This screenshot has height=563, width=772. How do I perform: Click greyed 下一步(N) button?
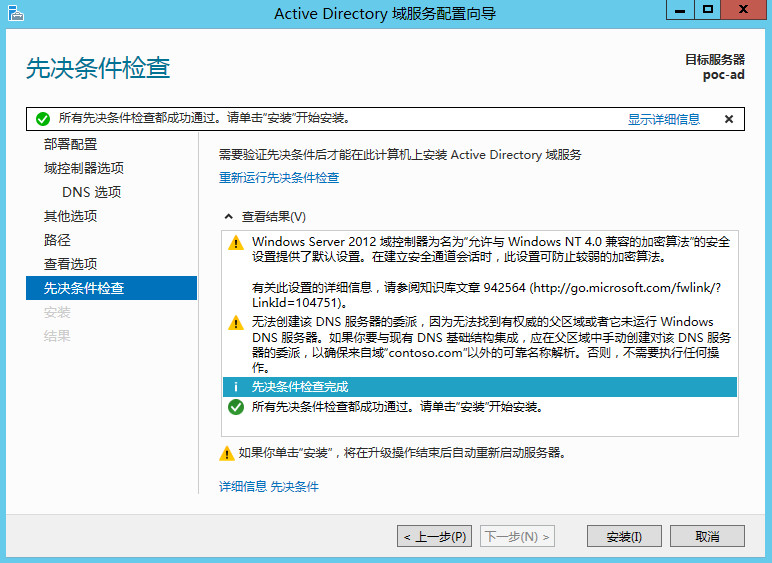[x=517, y=536]
